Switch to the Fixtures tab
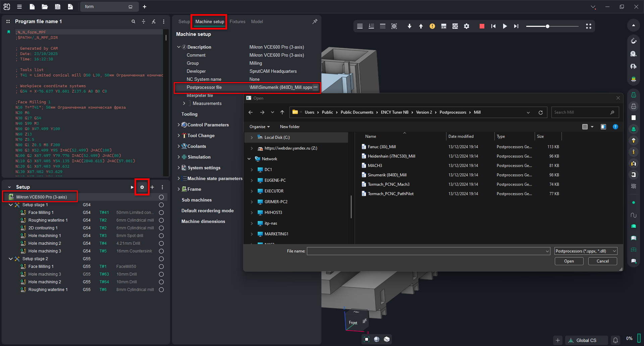The image size is (644, 346). click(237, 21)
